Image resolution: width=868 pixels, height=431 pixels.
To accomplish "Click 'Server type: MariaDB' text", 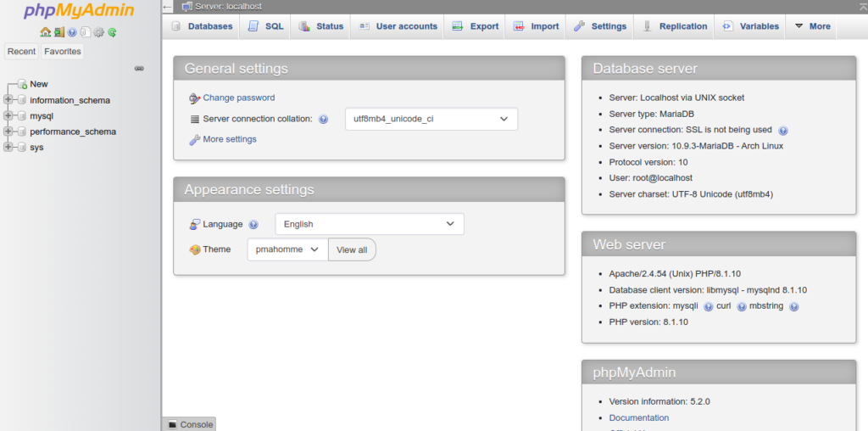I will coord(652,115).
